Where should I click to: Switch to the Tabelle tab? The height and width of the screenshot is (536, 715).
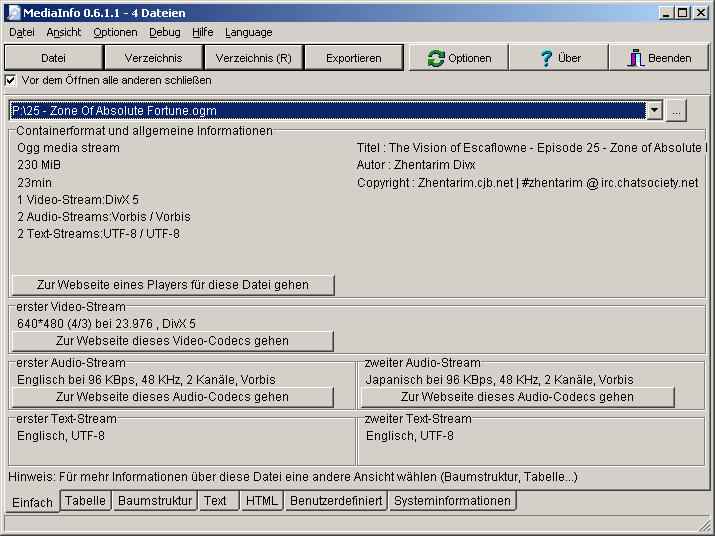[85, 500]
